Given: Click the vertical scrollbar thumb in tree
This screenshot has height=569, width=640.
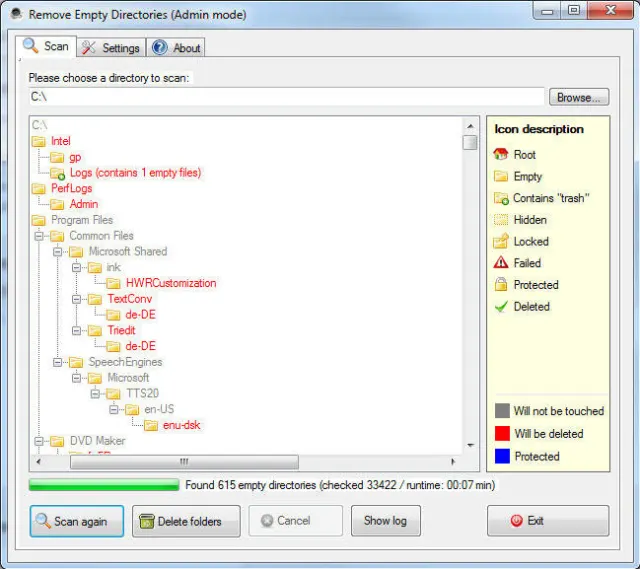Looking at the screenshot, I should coord(470,143).
